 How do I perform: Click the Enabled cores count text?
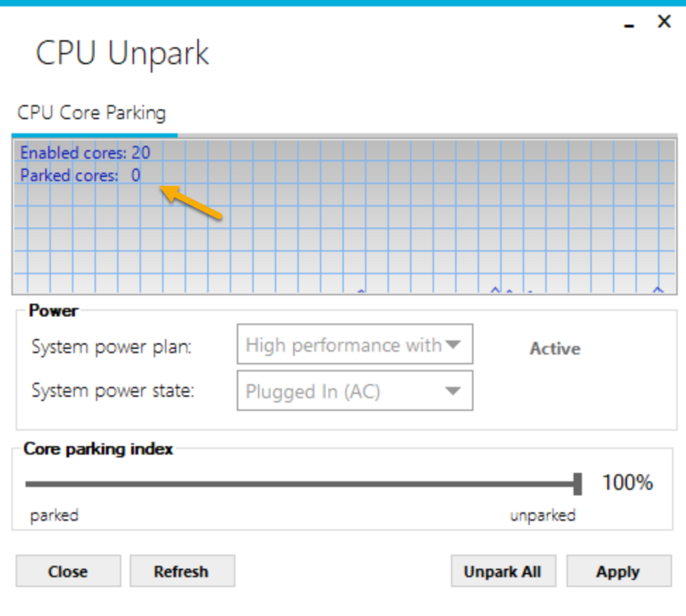pyautogui.click(x=85, y=153)
